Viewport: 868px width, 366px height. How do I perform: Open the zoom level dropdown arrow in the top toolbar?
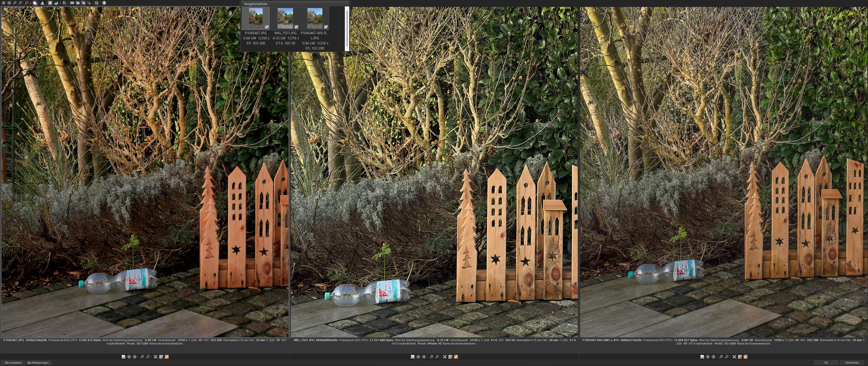tap(31, 3)
